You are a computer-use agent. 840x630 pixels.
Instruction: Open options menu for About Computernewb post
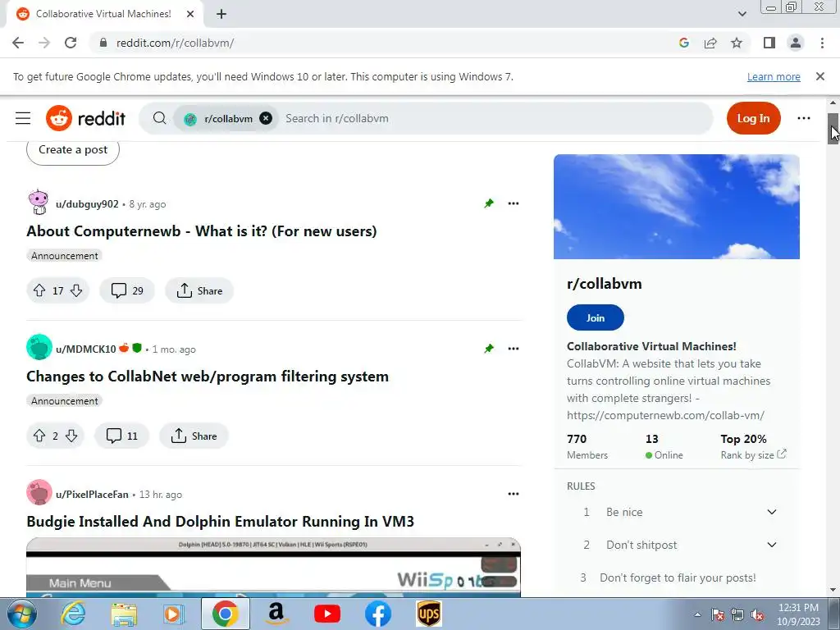[514, 203]
